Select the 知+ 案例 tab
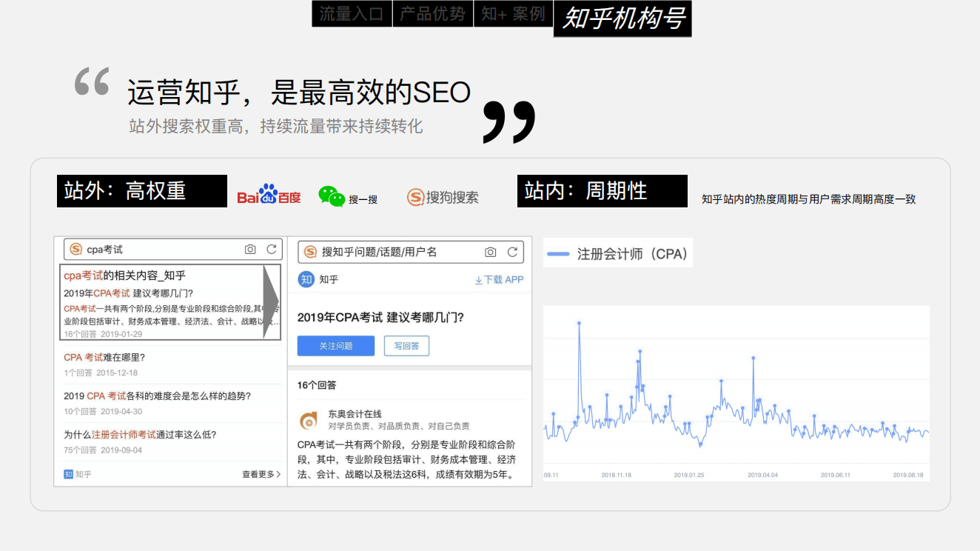Viewport: 980px width, 551px height. coord(513,13)
